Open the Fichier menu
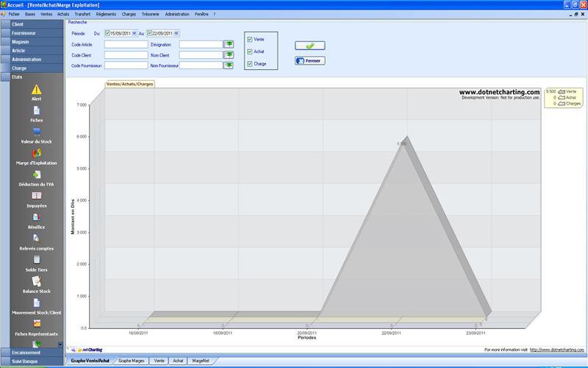 pos(14,14)
